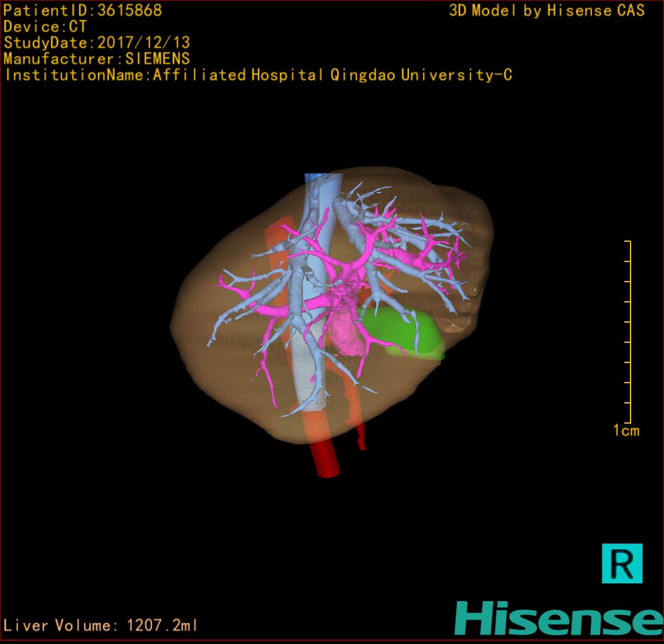Select the Device:CT label
This screenshot has height=644, width=664.
click(x=45, y=27)
